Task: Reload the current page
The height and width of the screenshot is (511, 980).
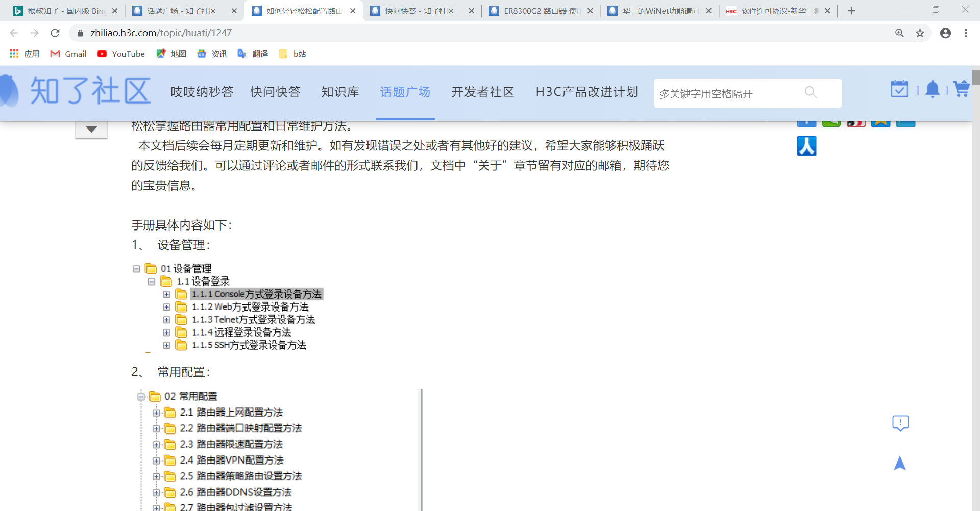Action: coord(55,33)
